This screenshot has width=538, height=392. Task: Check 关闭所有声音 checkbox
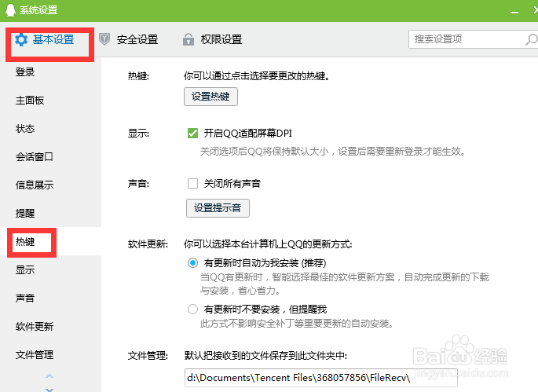pyautogui.click(x=193, y=184)
